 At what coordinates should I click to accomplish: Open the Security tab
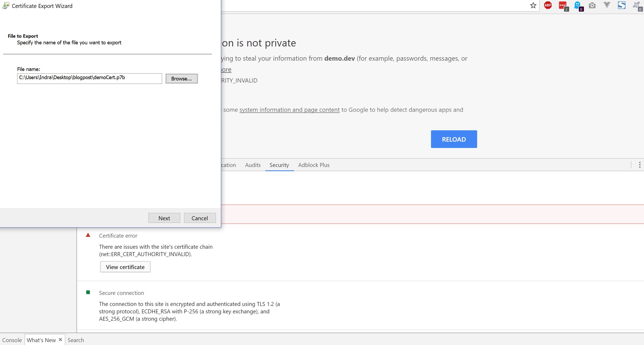pyautogui.click(x=279, y=165)
